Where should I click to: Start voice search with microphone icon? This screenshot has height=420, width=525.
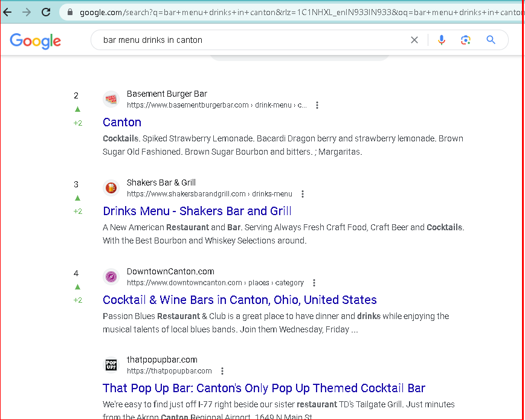coord(442,40)
